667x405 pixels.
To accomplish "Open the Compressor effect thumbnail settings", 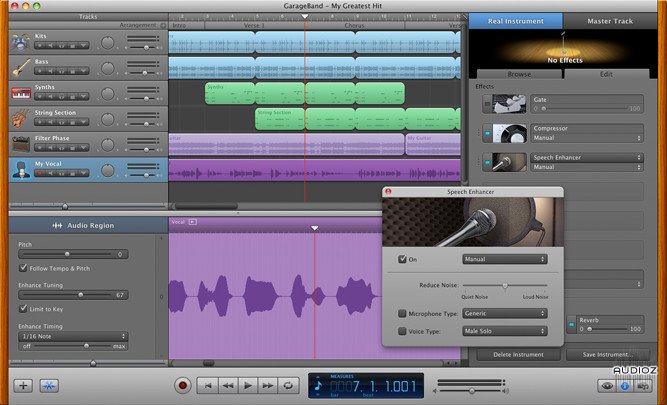I will pos(510,133).
